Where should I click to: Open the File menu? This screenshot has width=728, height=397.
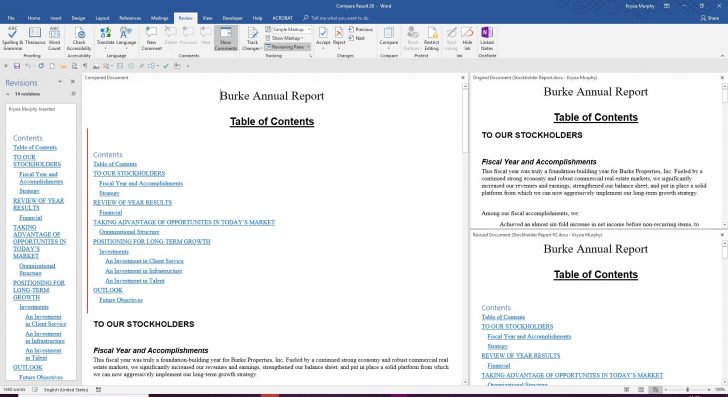pos(11,18)
